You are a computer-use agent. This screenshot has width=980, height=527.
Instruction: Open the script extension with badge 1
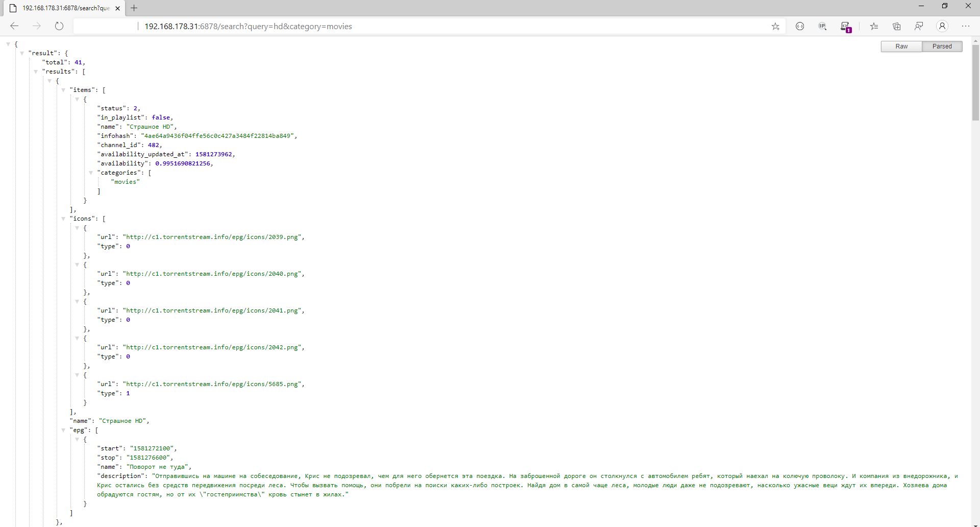pyautogui.click(x=845, y=27)
